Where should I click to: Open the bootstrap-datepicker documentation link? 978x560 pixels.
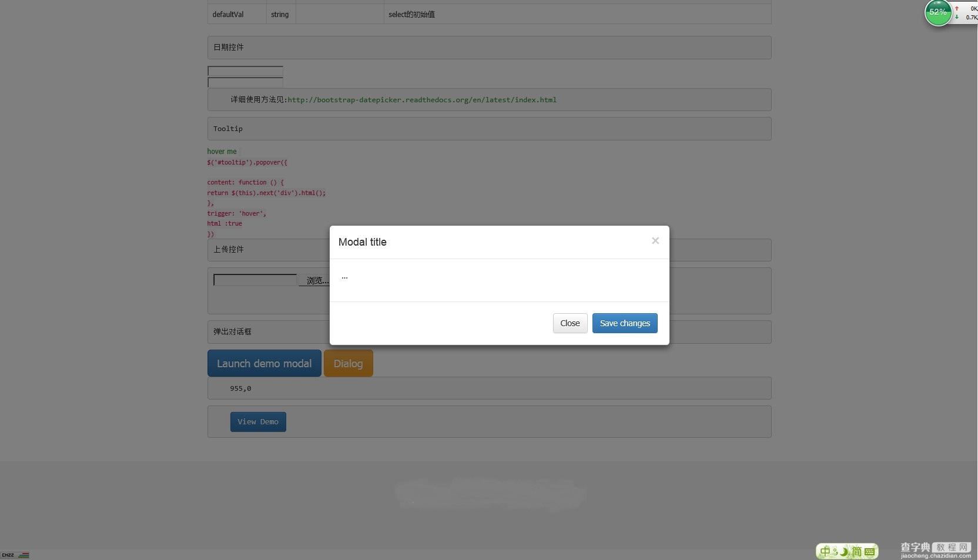(422, 100)
